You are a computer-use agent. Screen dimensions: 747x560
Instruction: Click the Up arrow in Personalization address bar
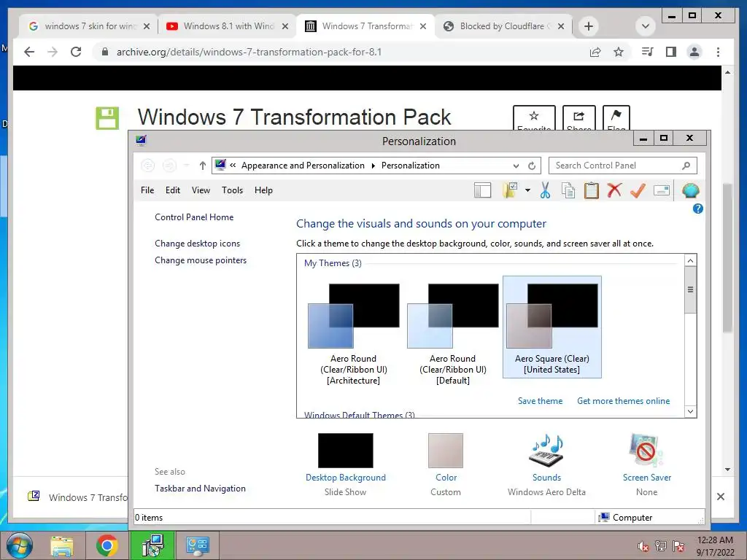tap(203, 166)
